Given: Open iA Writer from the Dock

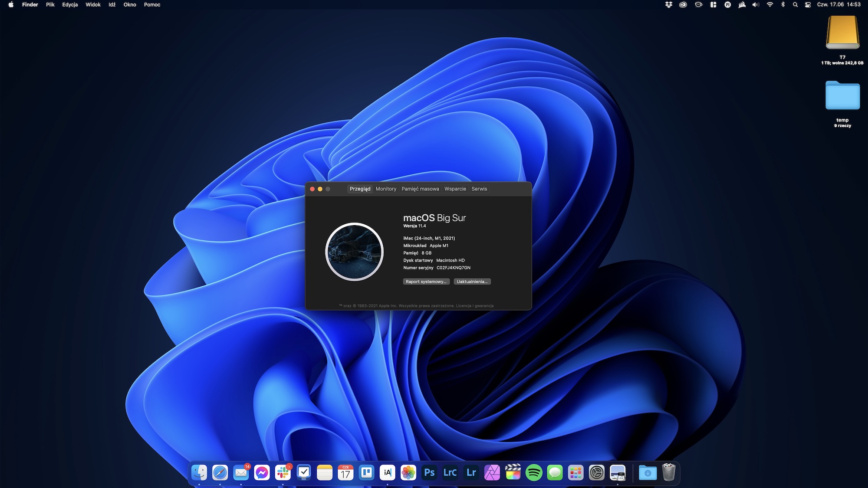Looking at the screenshot, I should (388, 472).
